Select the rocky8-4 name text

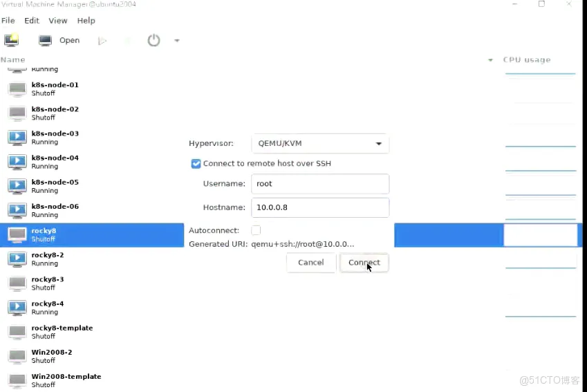pyautogui.click(x=48, y=304)
